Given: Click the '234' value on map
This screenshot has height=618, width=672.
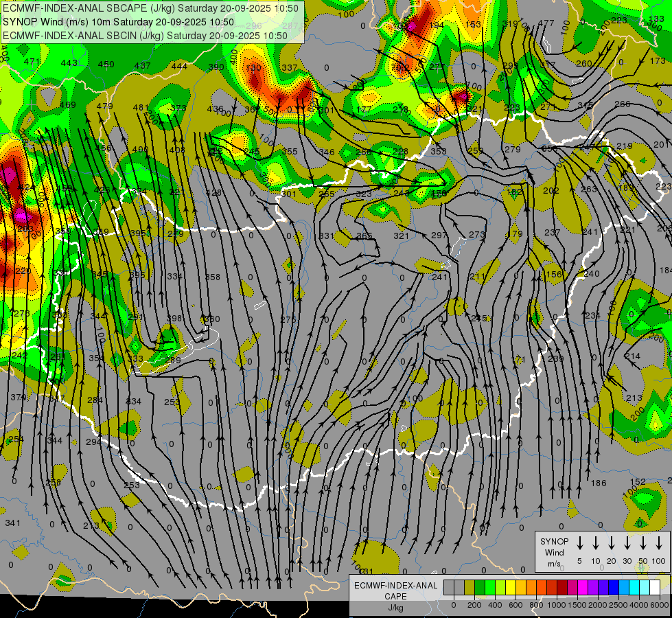Looking at the screenshot, I should pos(592,316).
